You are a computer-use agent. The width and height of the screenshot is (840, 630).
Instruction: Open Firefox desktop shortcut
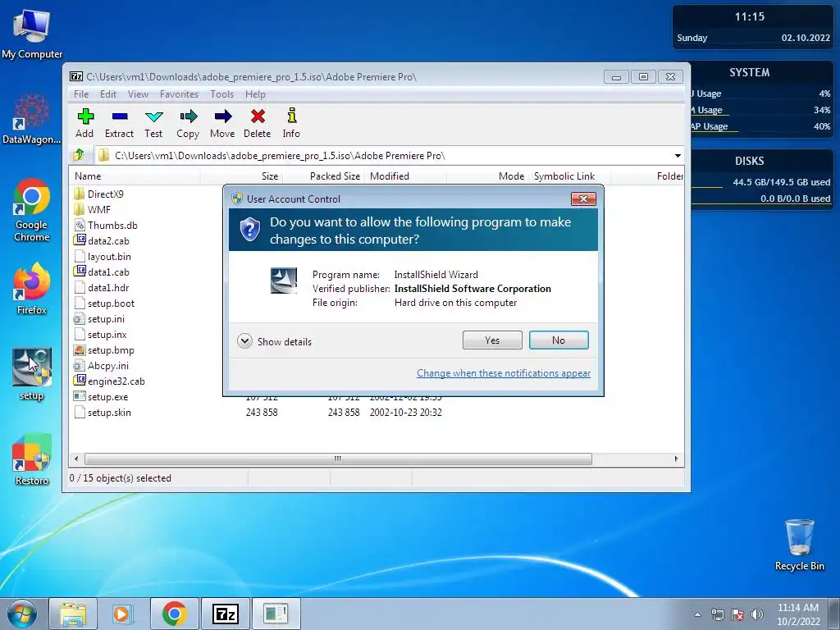(x=32, y=290)
